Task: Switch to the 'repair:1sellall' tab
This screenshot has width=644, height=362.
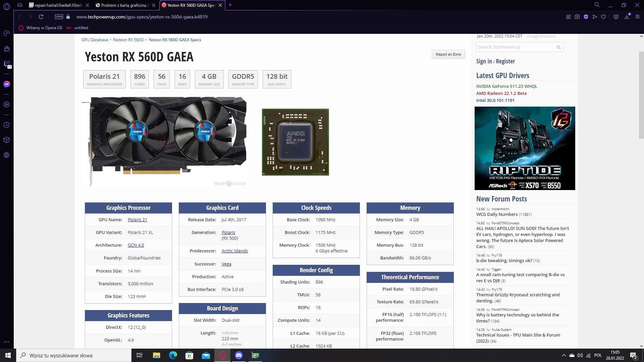Action: [x=58, y=5]
